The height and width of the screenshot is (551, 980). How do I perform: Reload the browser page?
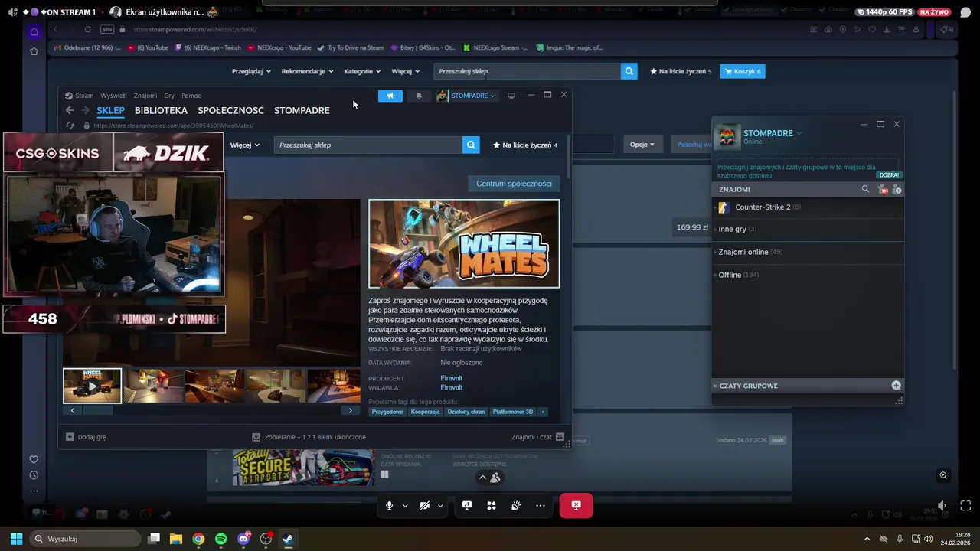[87, 29]
